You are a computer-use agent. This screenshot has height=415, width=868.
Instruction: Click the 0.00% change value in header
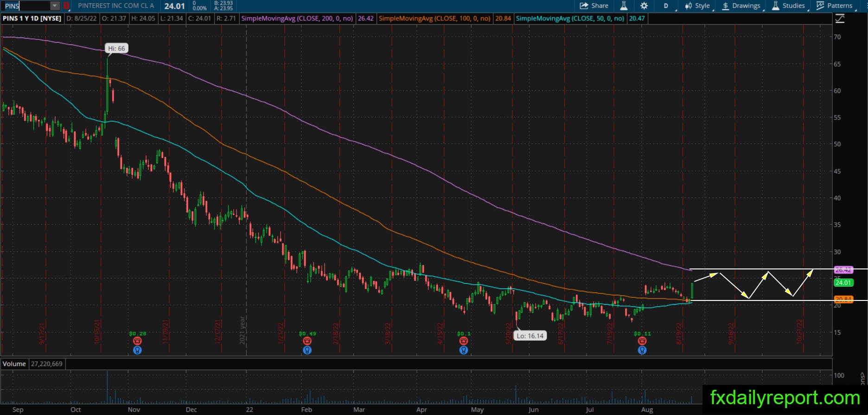200,8
